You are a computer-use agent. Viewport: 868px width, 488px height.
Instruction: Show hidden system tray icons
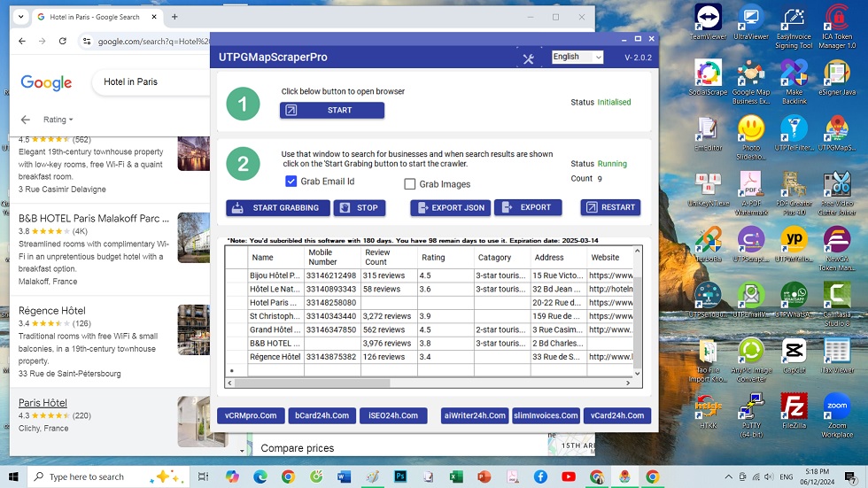[x=729, y=476]
